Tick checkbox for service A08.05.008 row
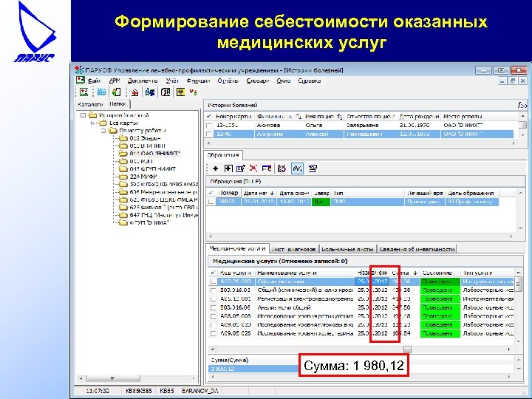Image resolution: width=532 pixels, height=399 pixels. pyautogui.click(x=213, y=316)
